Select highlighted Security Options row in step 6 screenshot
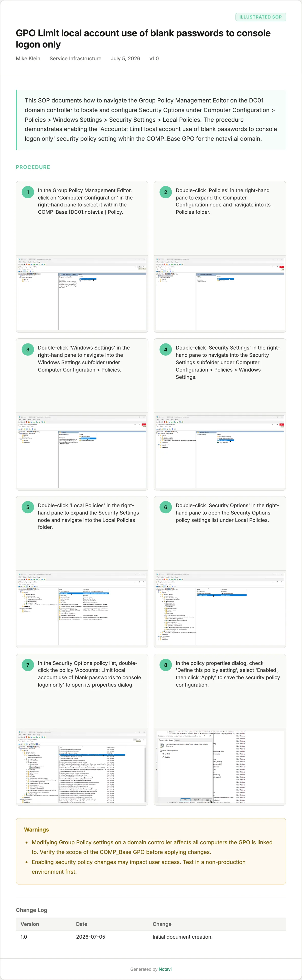 tap(222, 595)
